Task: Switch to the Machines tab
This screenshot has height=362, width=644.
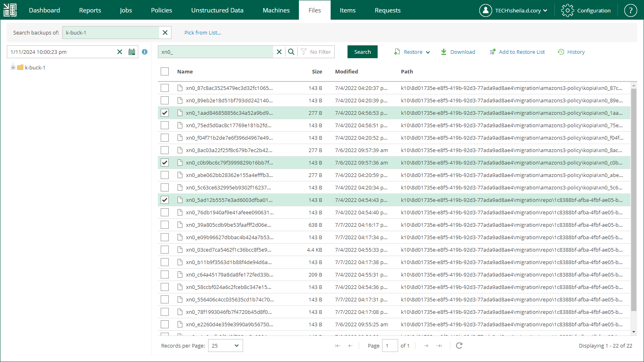Action: coord(276,10)
